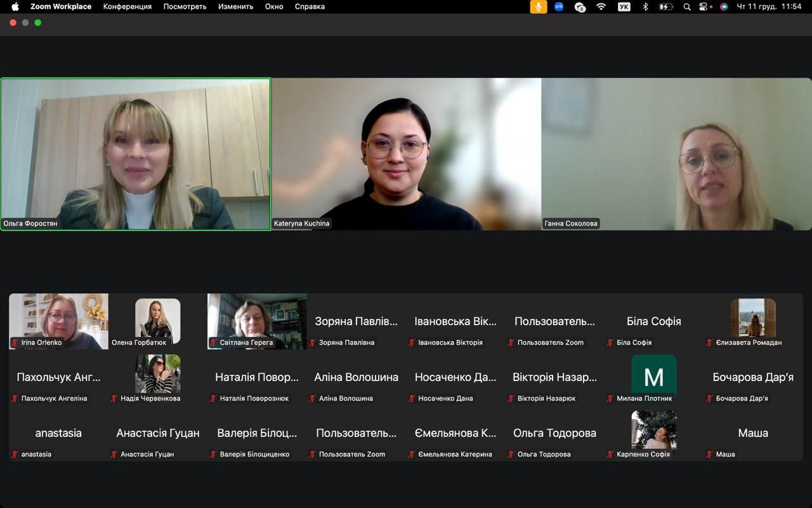Screen dimensions: 812x508
Task: Select Ольга Форостян's video tile
Action: pyautogui.click(x=136, y=154)
